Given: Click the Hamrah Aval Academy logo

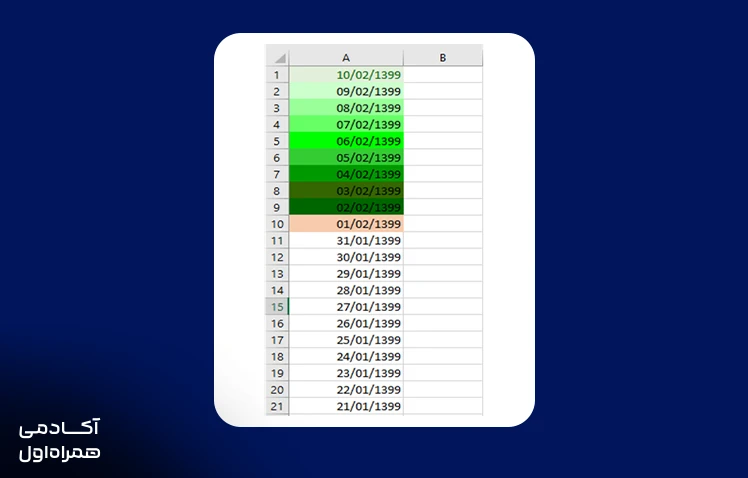Looking at the screenshot, I should 60,440.
